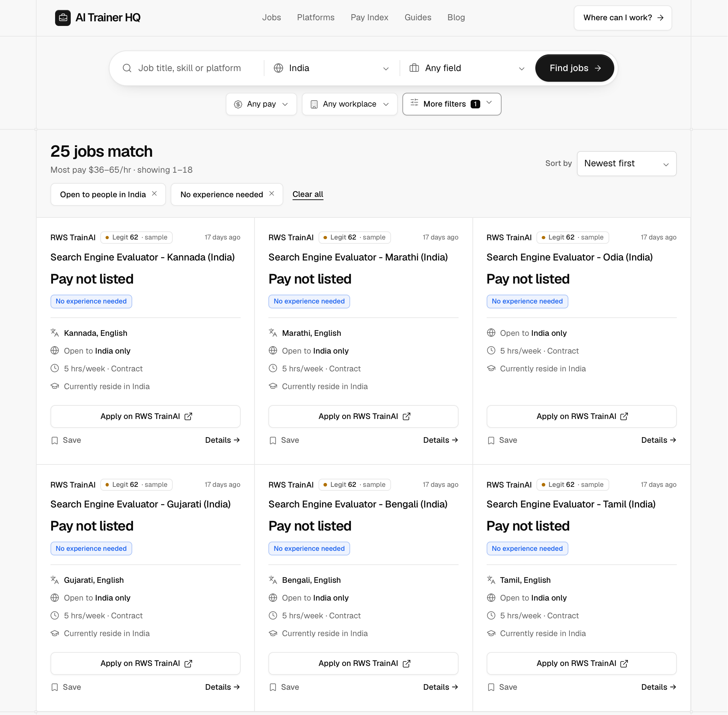
Task: Click the bookmark icon on the Tamil job card
Action: click(x=491, y=687)
